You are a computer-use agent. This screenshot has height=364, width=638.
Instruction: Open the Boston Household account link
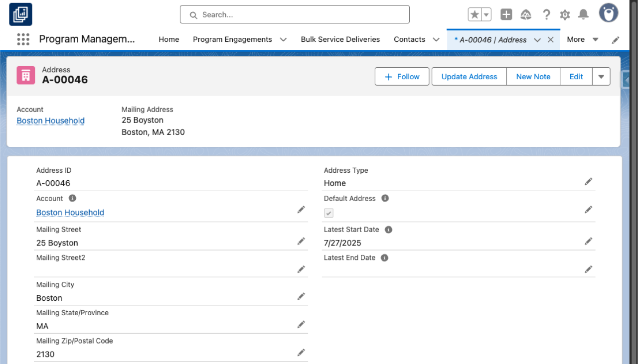coord(50,121)
